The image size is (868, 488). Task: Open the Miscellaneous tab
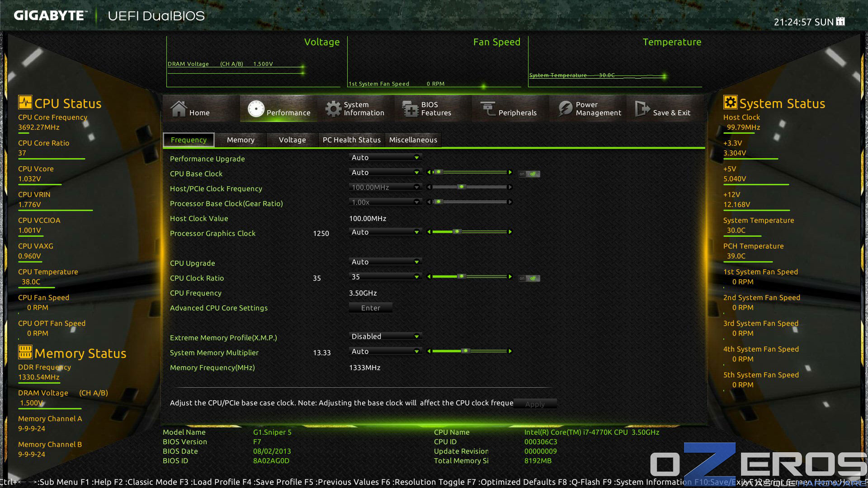(413, 140)
